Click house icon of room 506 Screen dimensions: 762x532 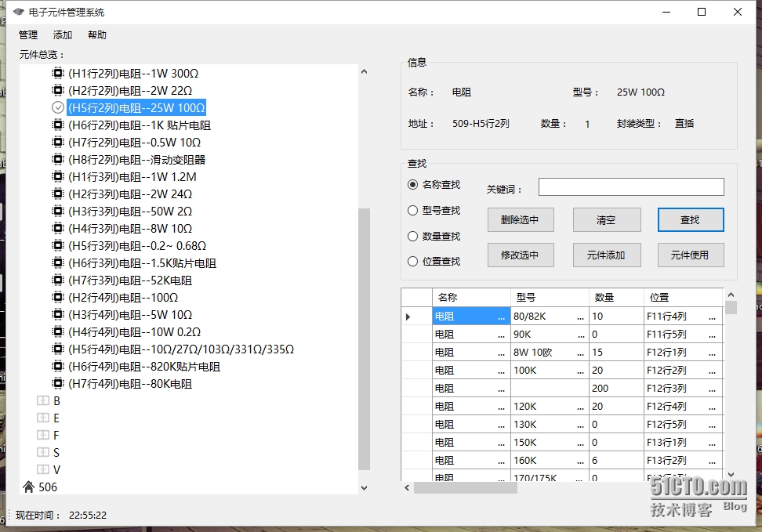pyautogui.click(x=29, y=487)
